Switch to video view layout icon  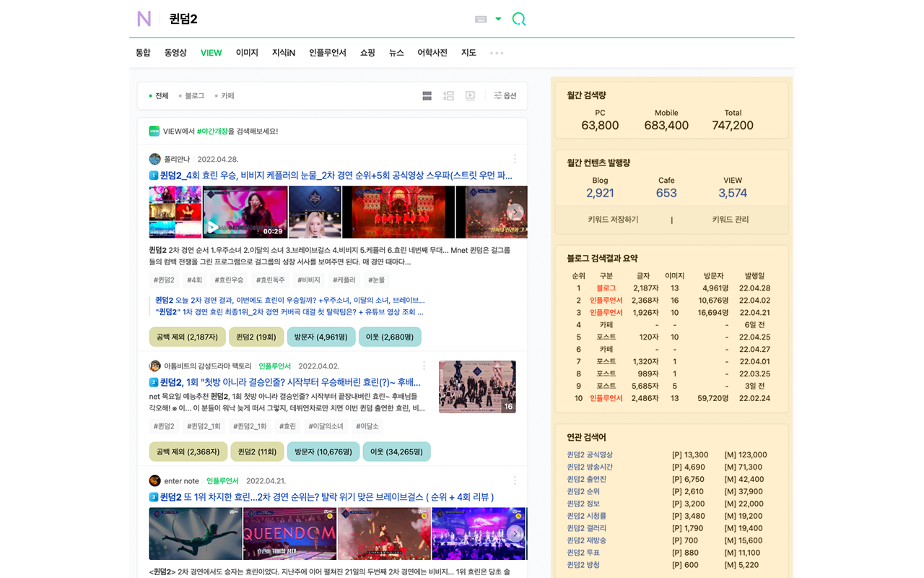470,95
